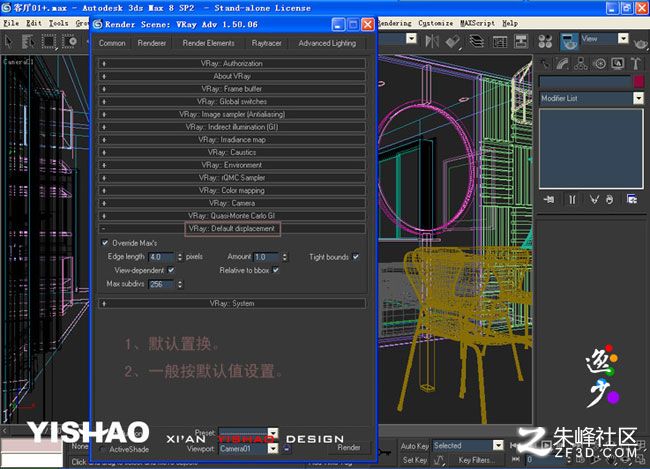Click the object name field in Modify panel
This screenshot has width=650, height=469.
[585, 81]
